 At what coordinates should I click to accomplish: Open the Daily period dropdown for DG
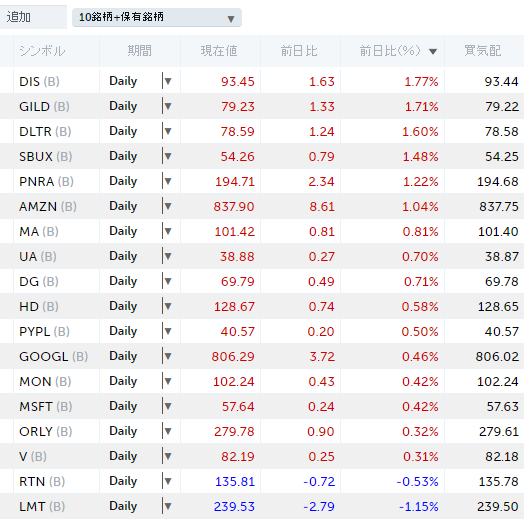click(x=140, y=281)
